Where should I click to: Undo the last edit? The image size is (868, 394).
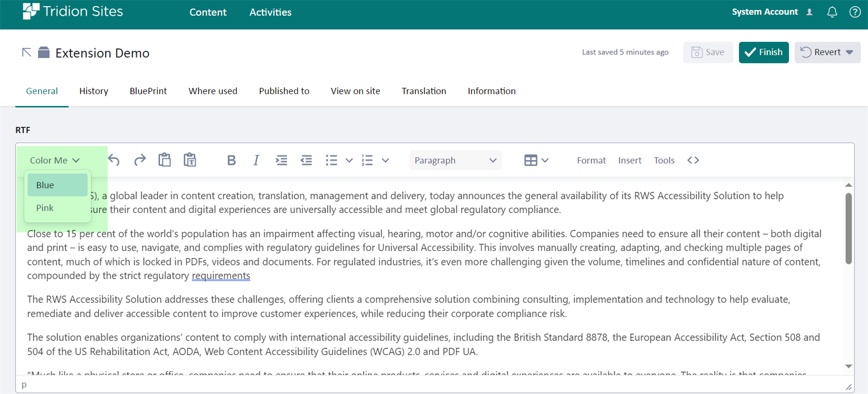[114, 160]
